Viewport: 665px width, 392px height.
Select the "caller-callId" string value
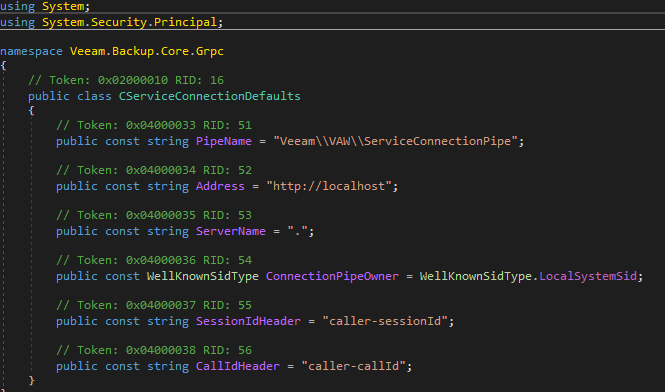click(353, 366)
